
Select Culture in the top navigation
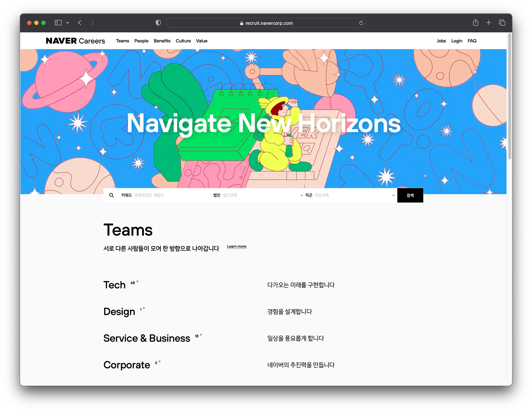pos(183,41)
